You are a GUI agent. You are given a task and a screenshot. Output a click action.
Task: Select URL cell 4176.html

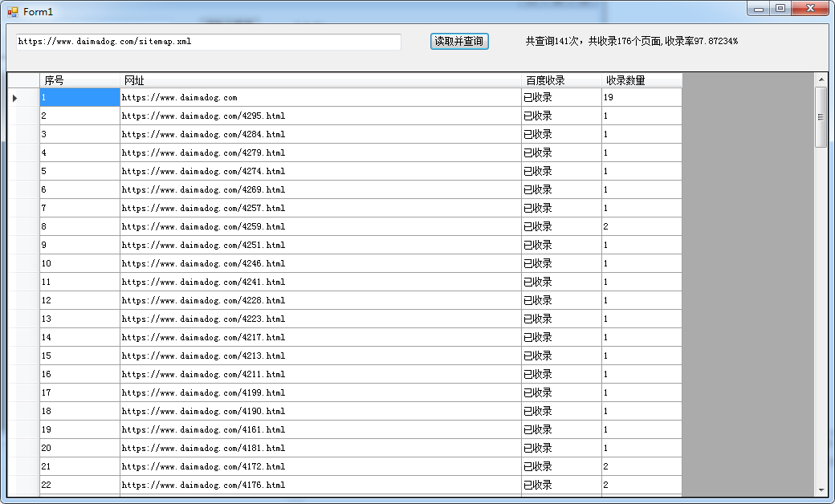[x=320, y=485]
